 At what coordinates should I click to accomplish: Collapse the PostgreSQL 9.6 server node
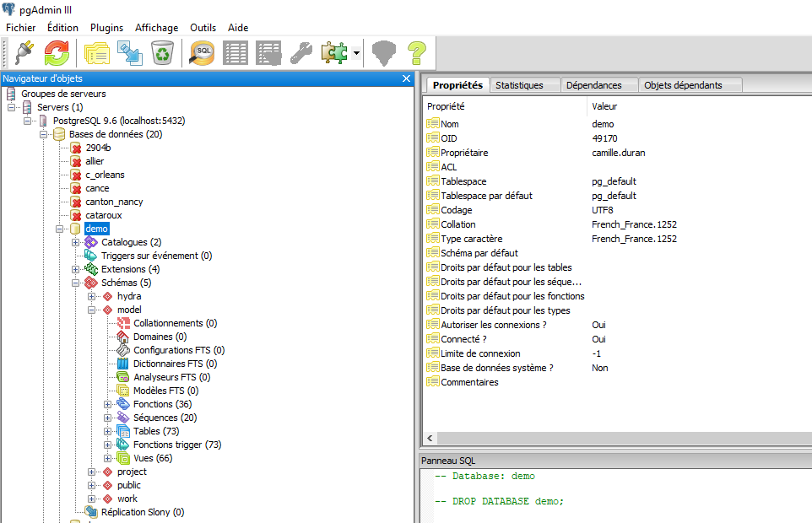pyautogui.click(x=28, y=121)
